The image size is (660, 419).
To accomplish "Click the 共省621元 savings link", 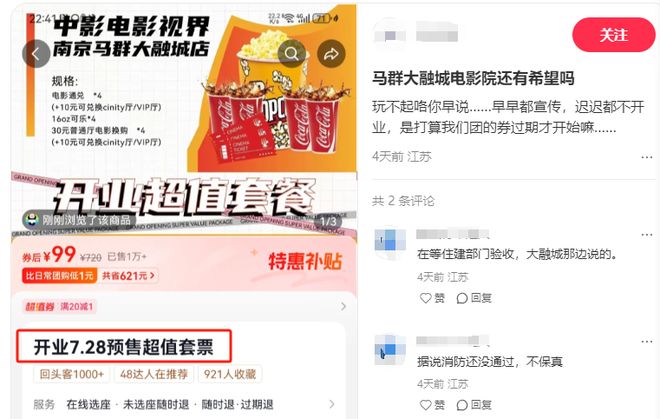I will (129, 276).
